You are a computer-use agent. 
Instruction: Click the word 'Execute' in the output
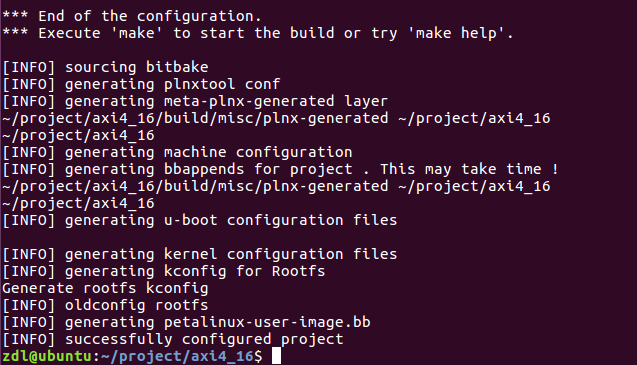pos(69,33)
